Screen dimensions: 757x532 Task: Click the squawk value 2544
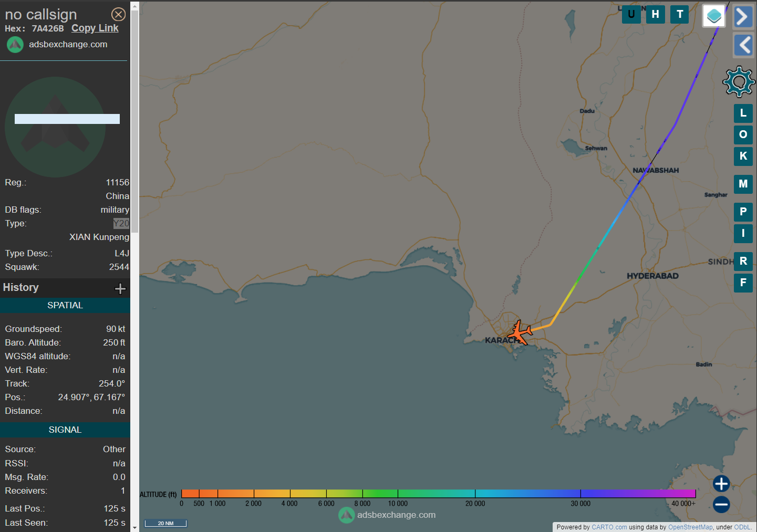click(x=119, y=267)
